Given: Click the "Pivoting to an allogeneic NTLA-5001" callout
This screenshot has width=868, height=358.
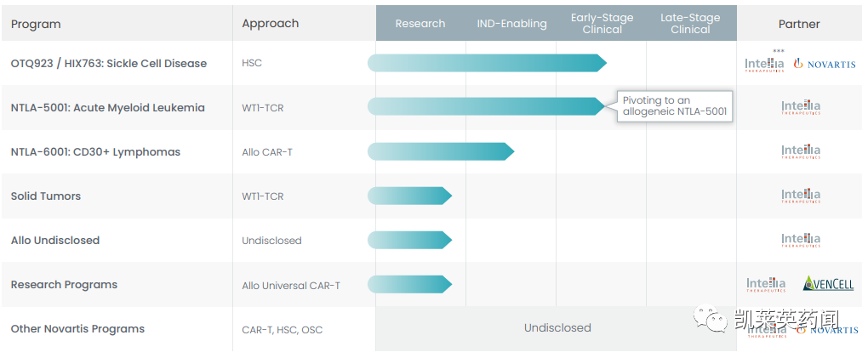Looking at the screenshot, I should click(x=675, y=106).
